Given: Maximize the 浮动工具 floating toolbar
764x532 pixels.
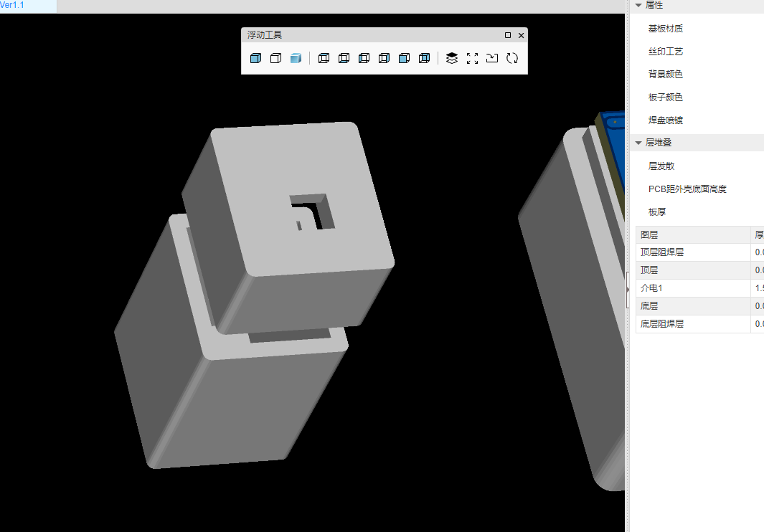Looking at the screenshot, I should click(508, 35).
